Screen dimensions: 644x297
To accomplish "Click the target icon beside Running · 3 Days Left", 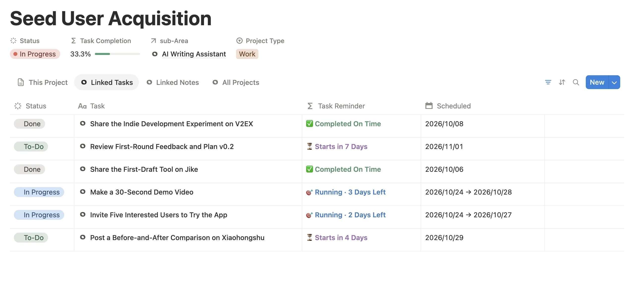I will (x=310, y=192).
